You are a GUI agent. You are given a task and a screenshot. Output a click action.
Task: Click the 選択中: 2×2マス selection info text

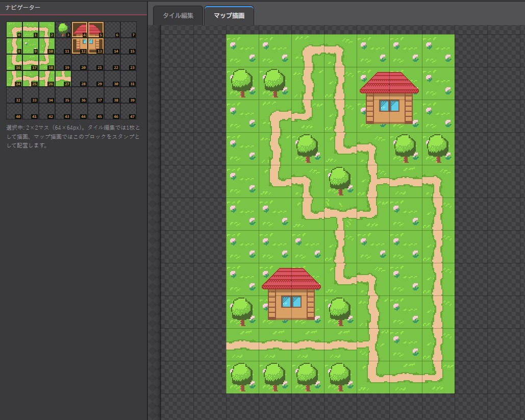[x=73, y=136]
